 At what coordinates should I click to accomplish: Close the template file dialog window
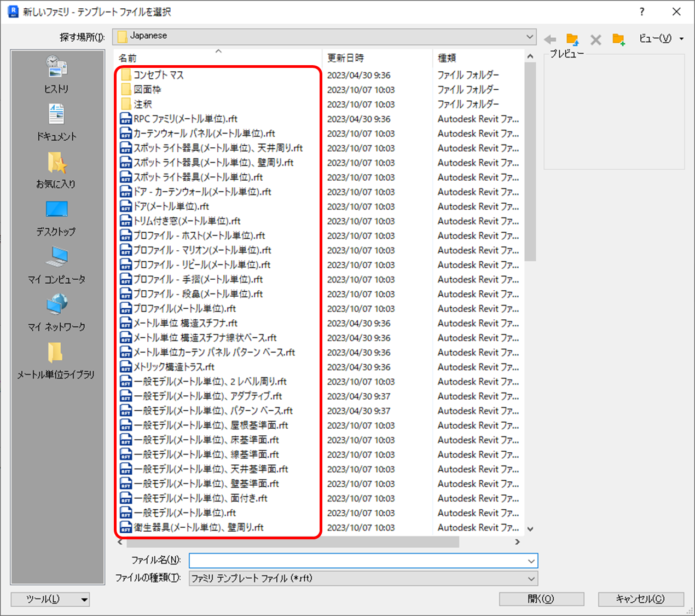click(677, 11)
